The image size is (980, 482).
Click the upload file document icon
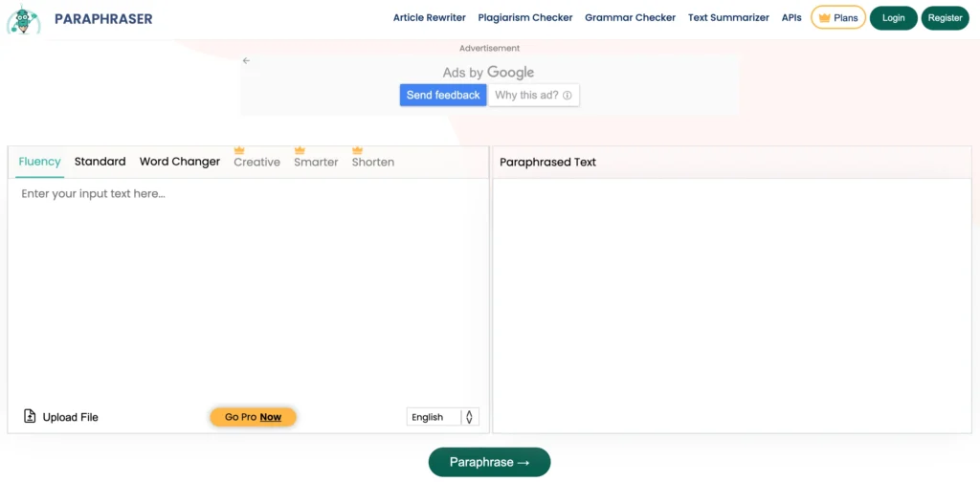[30, 416]
